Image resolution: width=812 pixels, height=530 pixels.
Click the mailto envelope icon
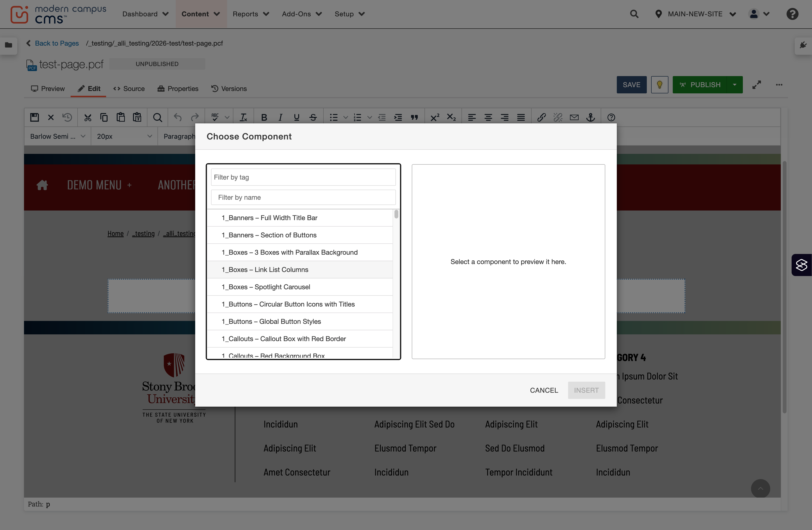click(574, 117)
